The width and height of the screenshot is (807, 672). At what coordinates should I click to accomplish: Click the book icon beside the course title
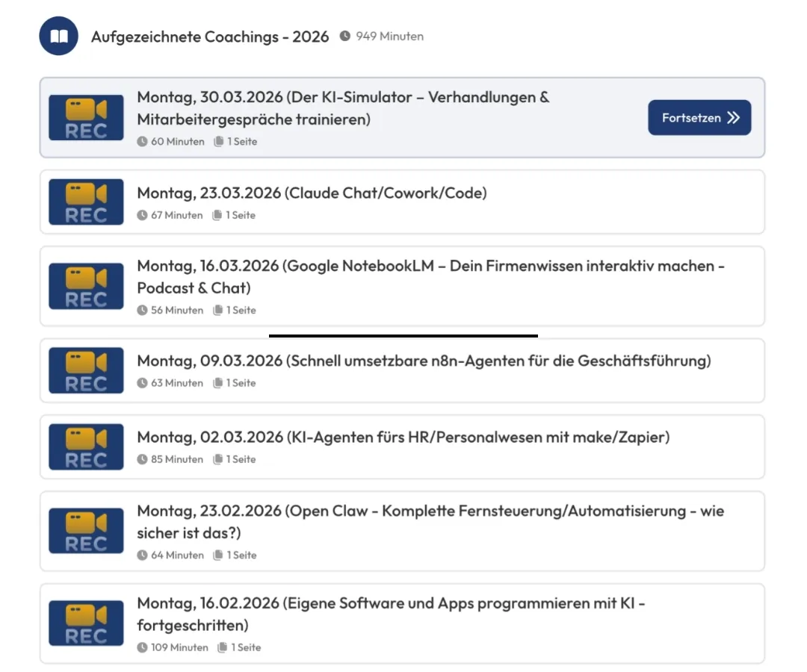click(x=58, y=36)
